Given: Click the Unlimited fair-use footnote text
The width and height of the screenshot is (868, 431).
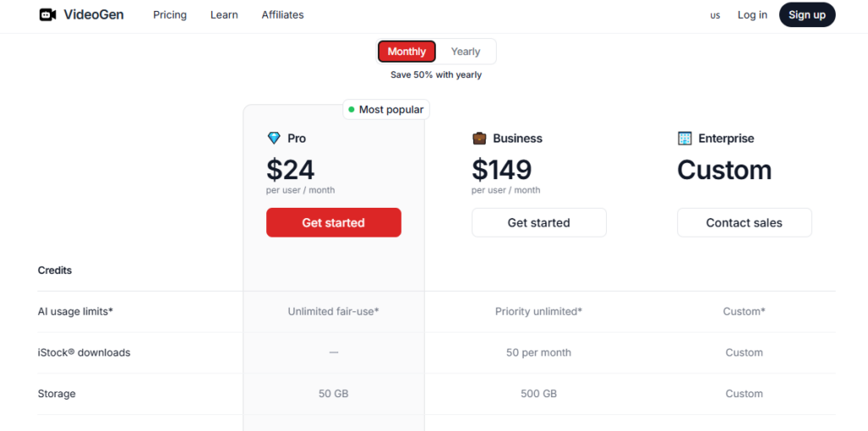Looking at the screenshot, I should (333, 311).
